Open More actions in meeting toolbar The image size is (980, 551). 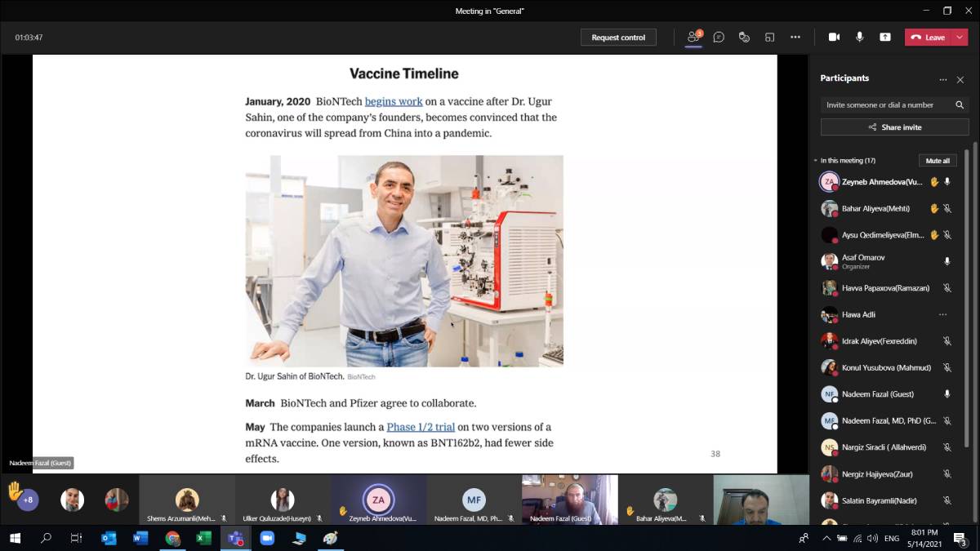795,37
